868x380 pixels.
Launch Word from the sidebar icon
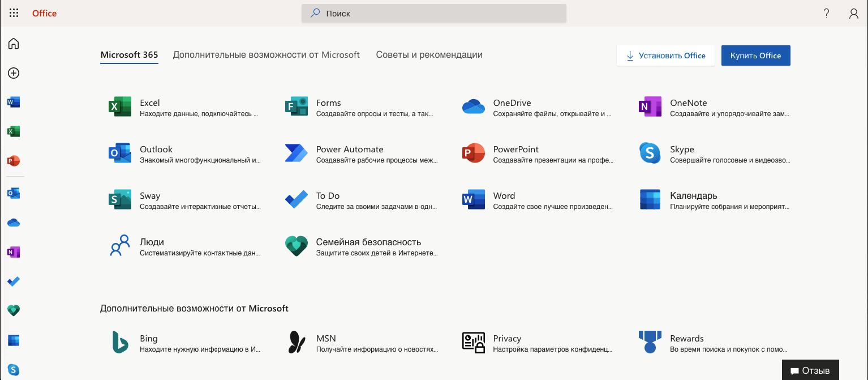click(14, 103)
